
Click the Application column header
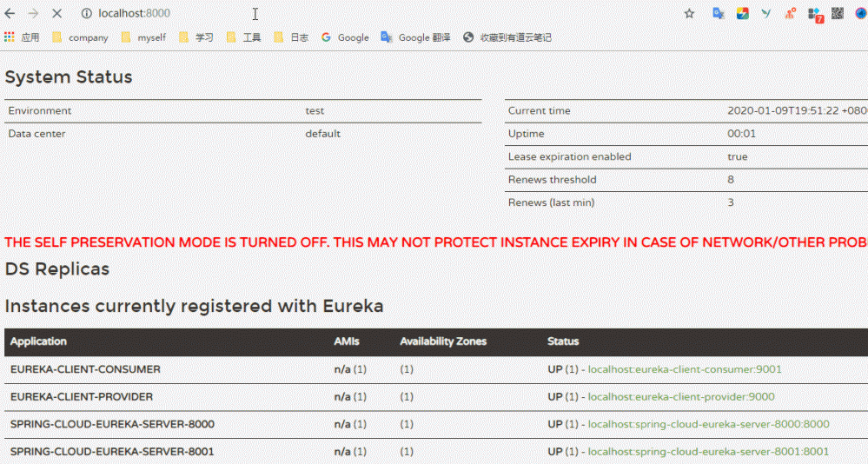[38, 341]
